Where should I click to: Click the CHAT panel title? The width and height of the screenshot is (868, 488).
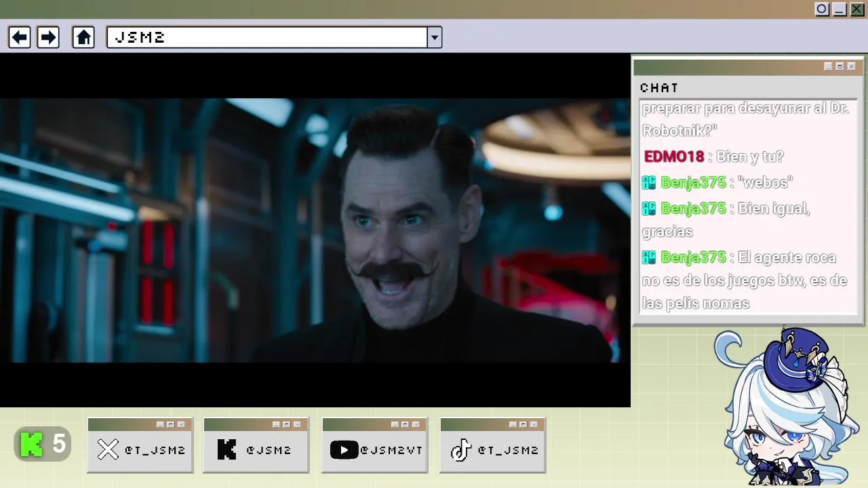pos(659,87)
